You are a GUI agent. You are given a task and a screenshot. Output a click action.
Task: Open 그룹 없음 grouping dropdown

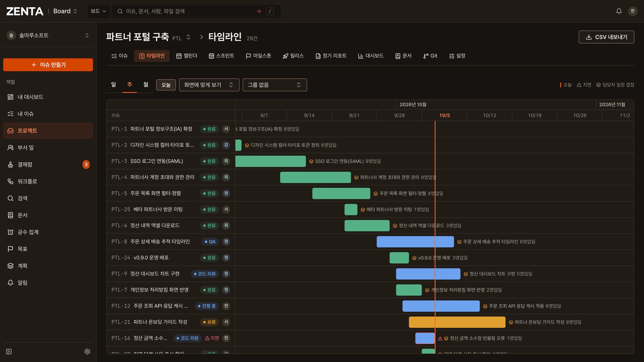point(275,85)
